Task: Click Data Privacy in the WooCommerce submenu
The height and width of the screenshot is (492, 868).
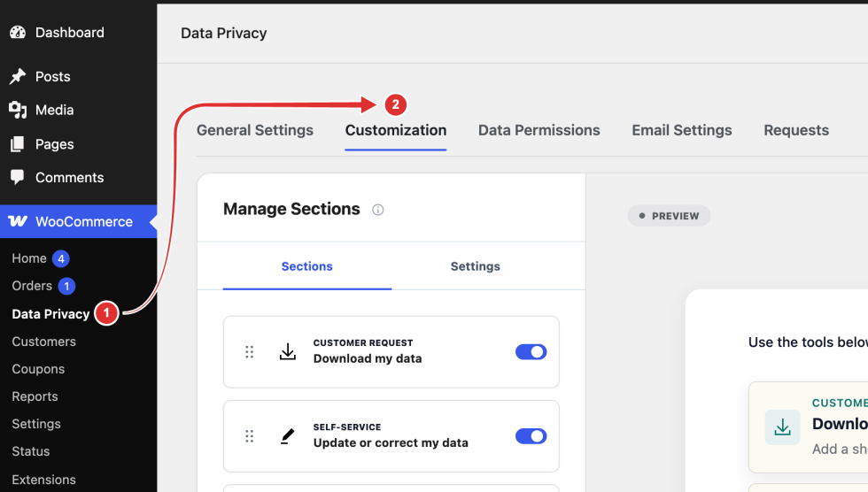Action: (x=51, y=314)
